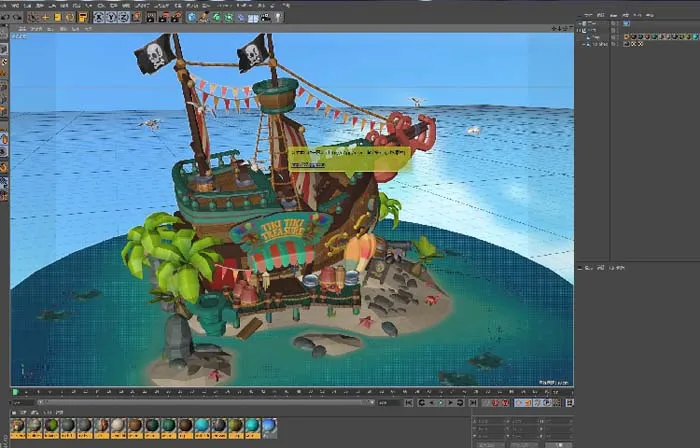Viewport: 700px width, 448px height.
Task: Click the green timeline playhead marker
Action: point(15,391)
